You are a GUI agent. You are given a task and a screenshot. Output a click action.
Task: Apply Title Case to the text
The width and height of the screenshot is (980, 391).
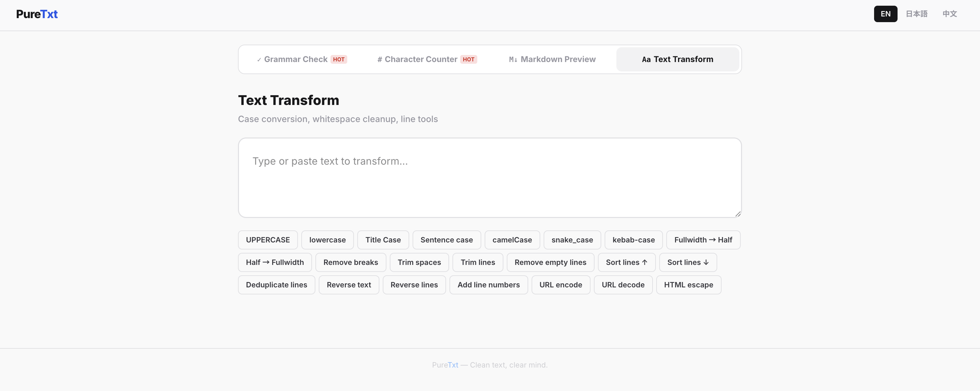point(383,240)
